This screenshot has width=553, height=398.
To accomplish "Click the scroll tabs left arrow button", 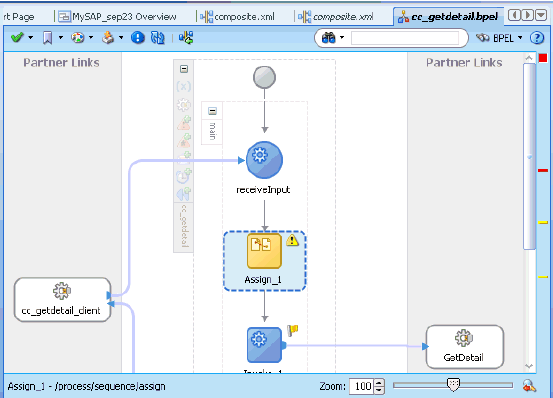I will [514, 15].
